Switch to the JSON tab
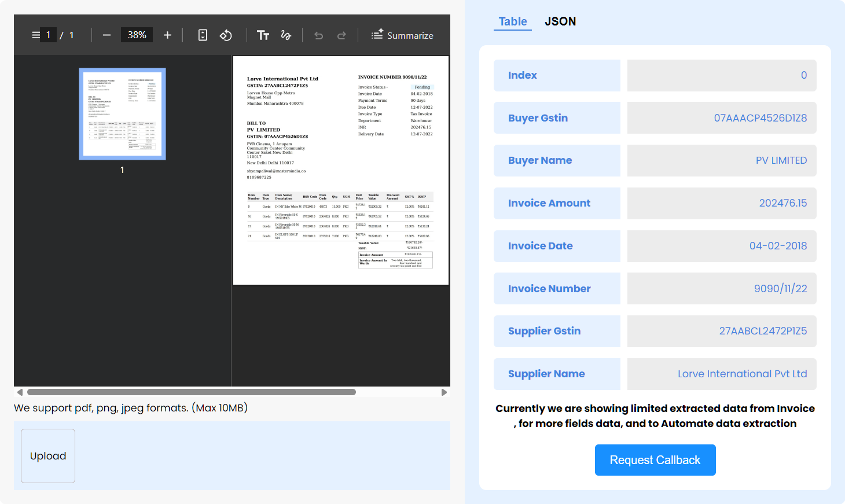Image resolution: width=845 pixels, height=504 pixels. tap(560, 21)
